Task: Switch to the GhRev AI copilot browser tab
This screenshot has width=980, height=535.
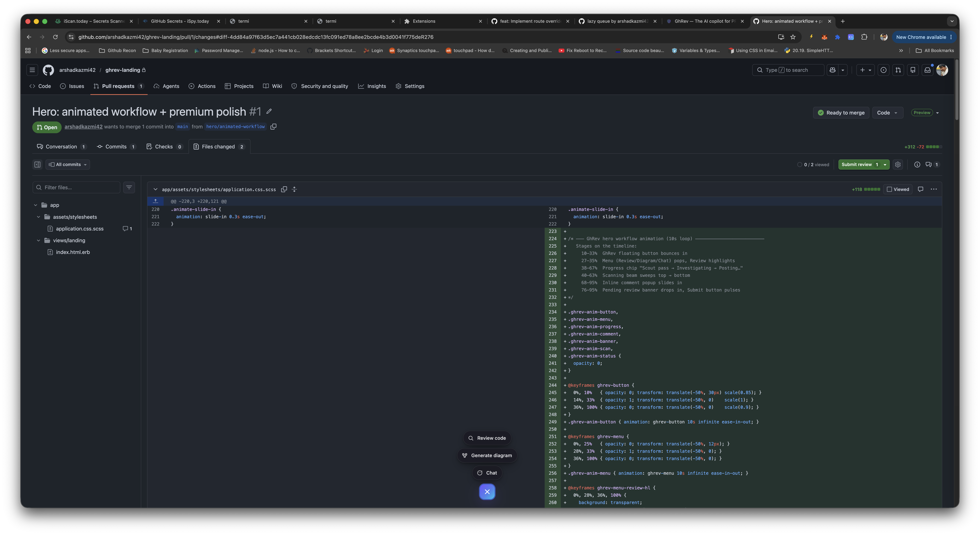Action: coord(705,21)
